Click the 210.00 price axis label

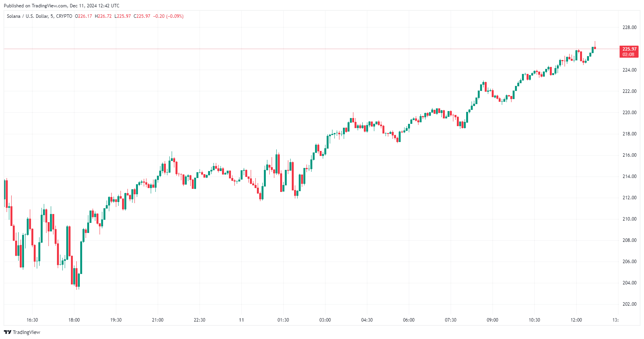click(x=629, y=219)
